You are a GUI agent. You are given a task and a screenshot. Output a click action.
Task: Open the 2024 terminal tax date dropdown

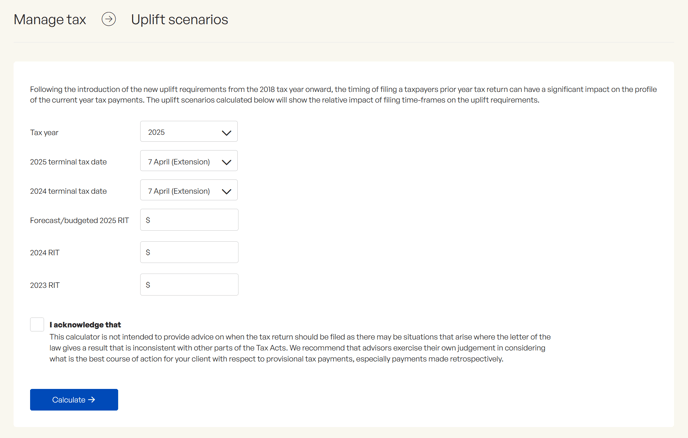(189, 190)
